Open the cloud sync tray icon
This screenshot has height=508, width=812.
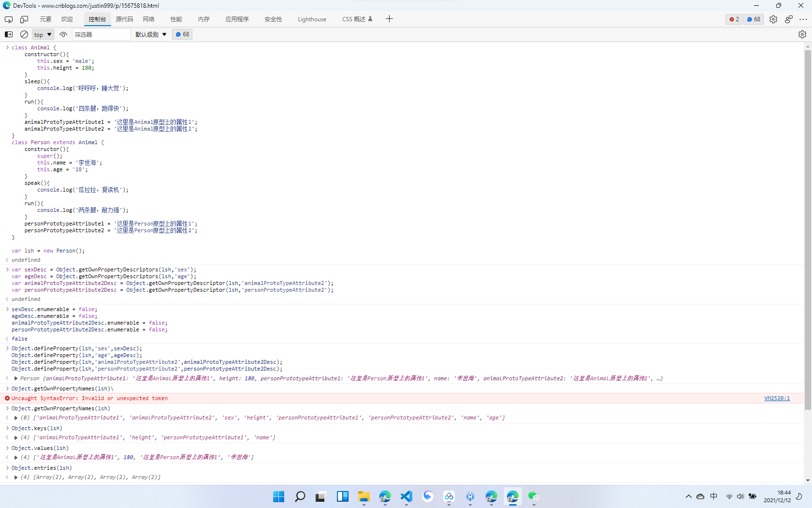point(700,496)
